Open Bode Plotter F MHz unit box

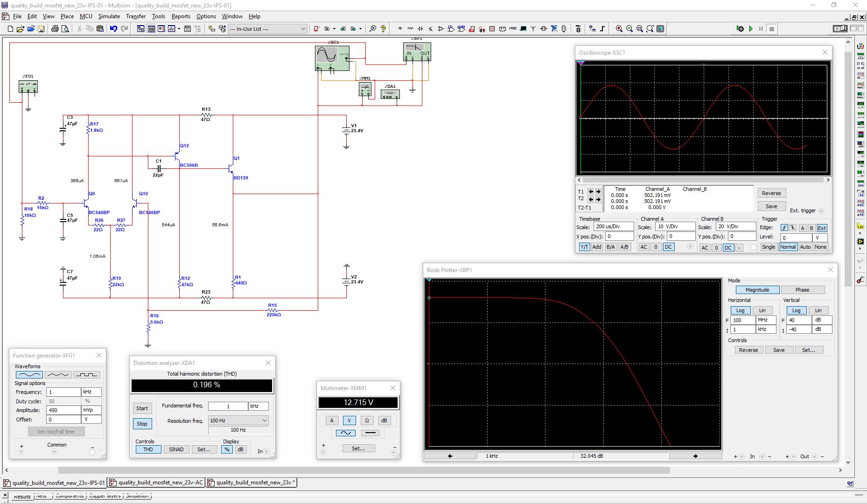pos(766,320)
